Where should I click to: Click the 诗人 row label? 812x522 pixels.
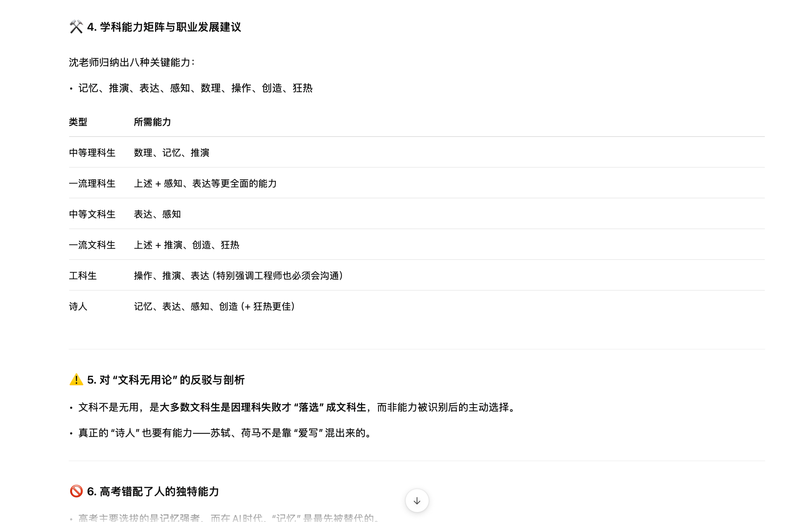point(78,306)
